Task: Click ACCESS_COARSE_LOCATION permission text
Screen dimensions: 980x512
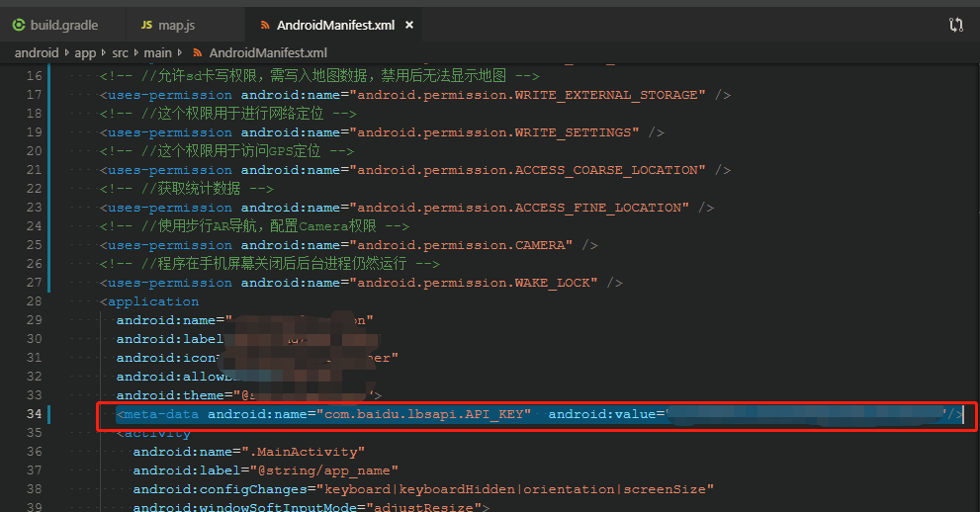Action: tap(605, 170)
